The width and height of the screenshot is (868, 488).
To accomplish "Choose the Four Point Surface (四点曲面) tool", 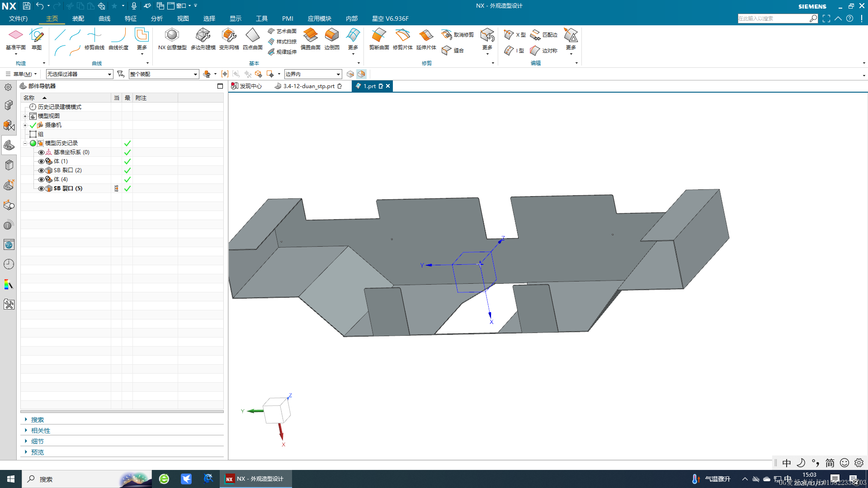I will coord(252,39).
